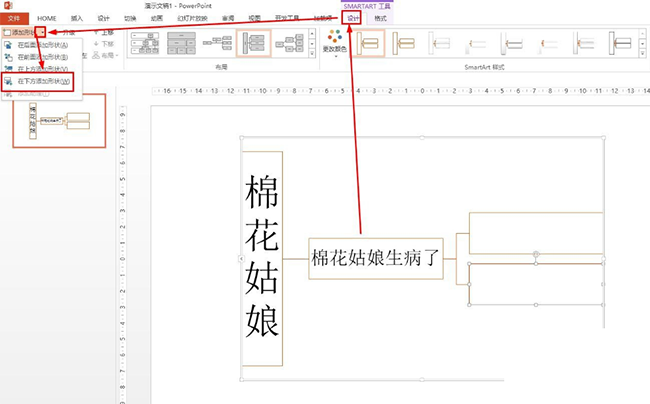Apply the fifth SmartArt style thumbnail
This screenshot has width=650, height=404.
point(512,43)
